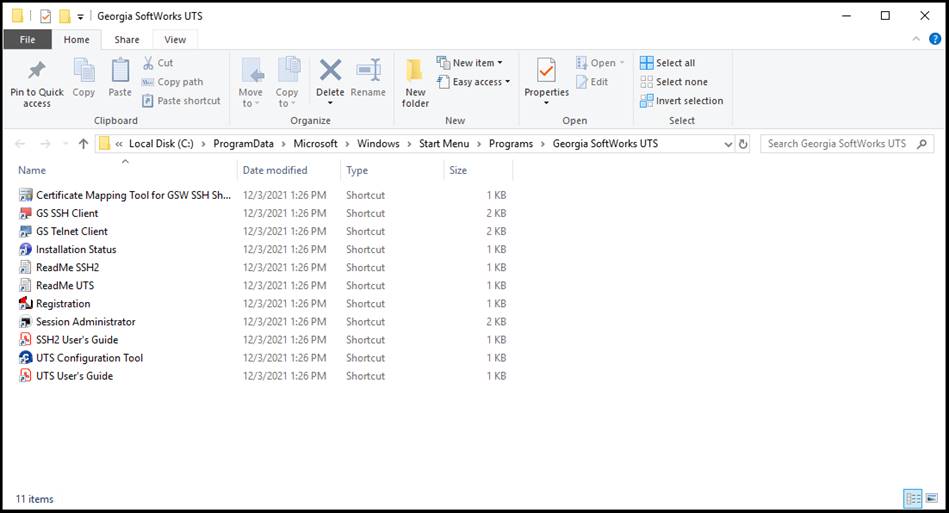The width and height of the screenshot is (949, 513).
Task: Switch to the Home ribbon tab
Action: point(76,39)
